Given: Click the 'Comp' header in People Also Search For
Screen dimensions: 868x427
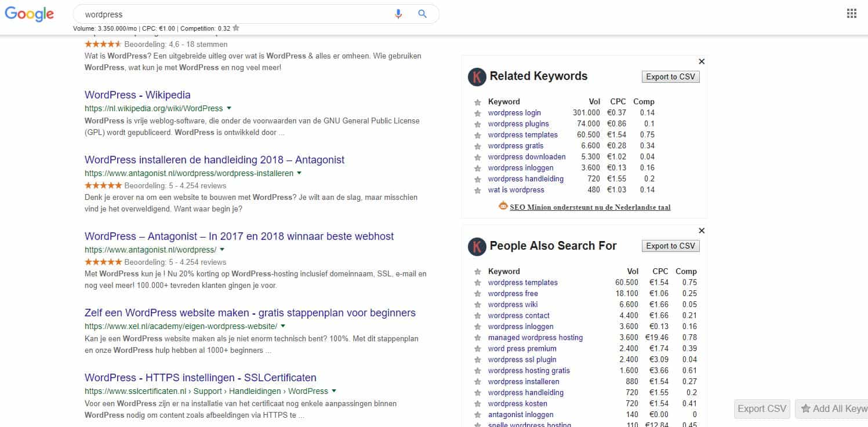Looking at the screenshot, I should pos(686,271).
